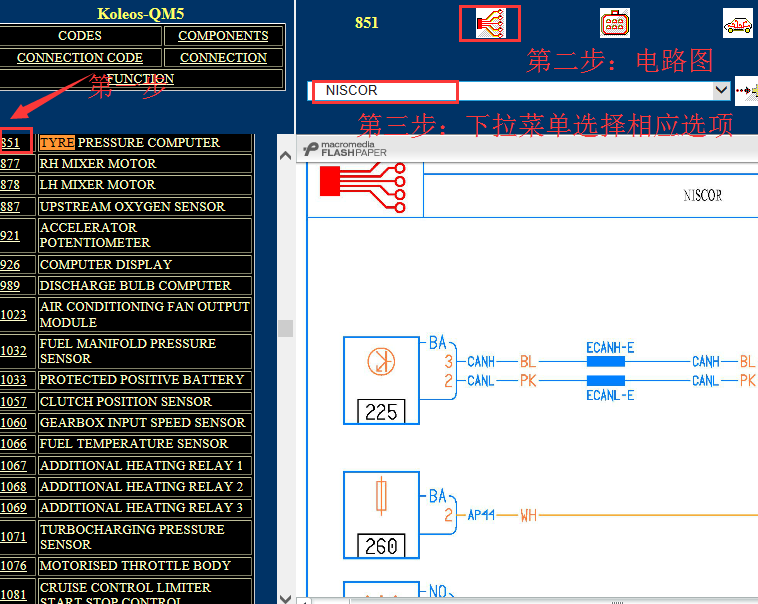Screen dimensions: 758x604
Task: Select FUEL TEMPERATURE SENSOR text
Action: point(134,443)
